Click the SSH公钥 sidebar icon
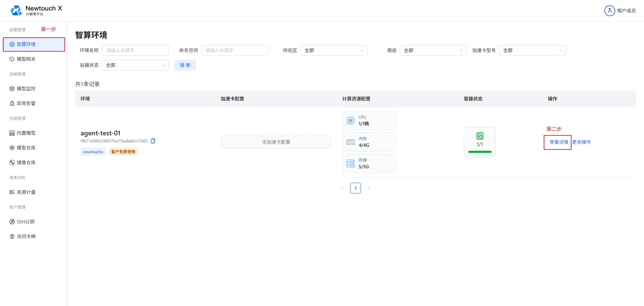This screenshot has height=306, width=644. point(12,222)
